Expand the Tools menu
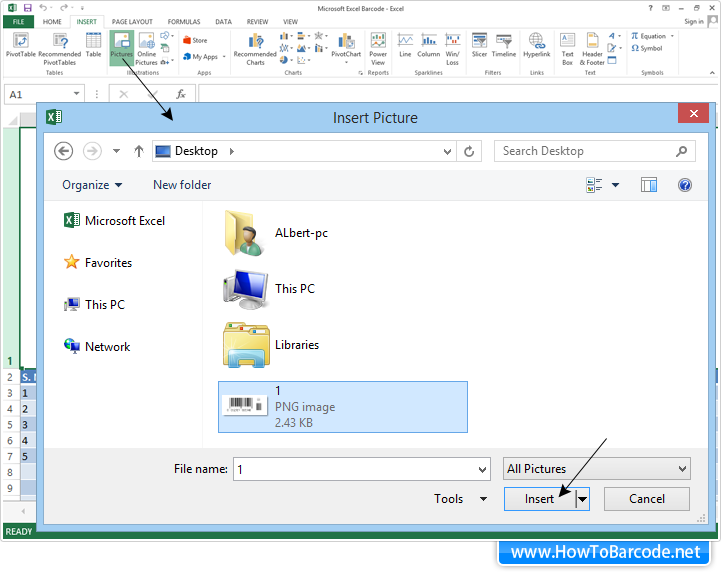Viewport: 721px width, 572px height. coord(460,499)
